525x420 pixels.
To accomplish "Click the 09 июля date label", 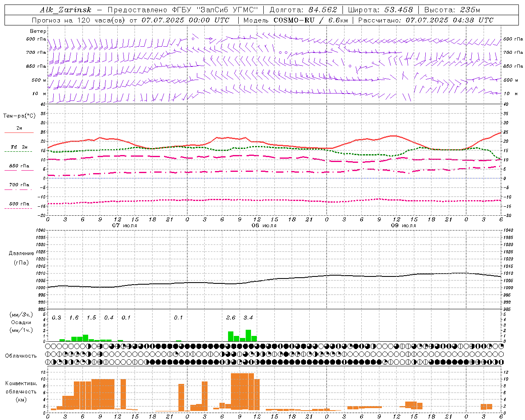I will pos(404,226).
